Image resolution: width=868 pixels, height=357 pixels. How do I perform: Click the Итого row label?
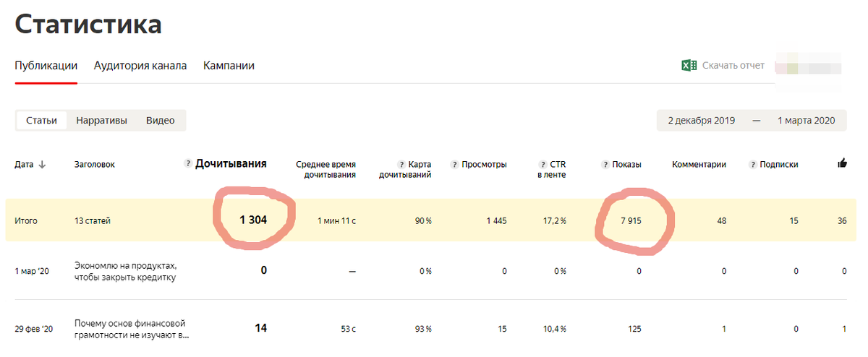[x=26, y=221]
